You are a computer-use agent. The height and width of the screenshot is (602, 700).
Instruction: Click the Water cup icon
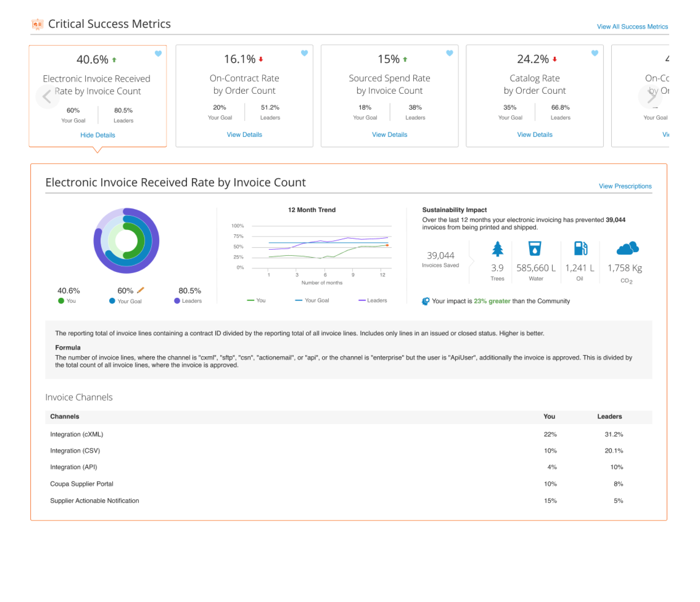(x=535, y=249)
